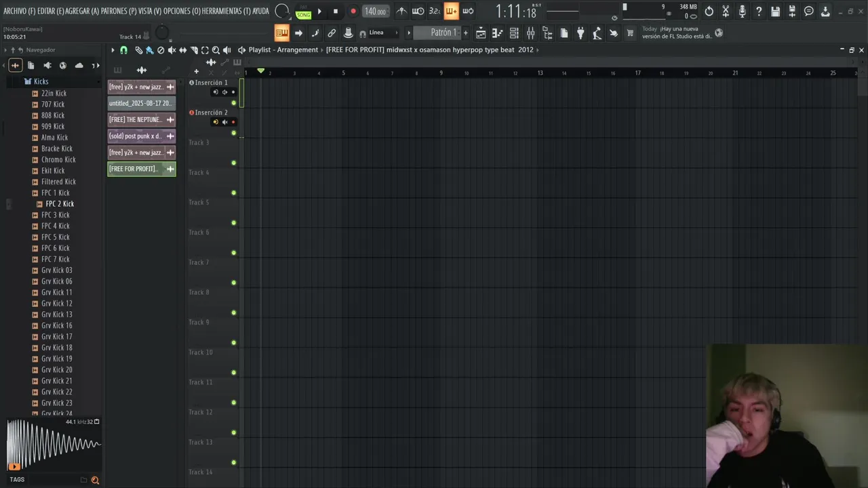
Task: Open playlist options menu arrow
Action: point(113,50)
